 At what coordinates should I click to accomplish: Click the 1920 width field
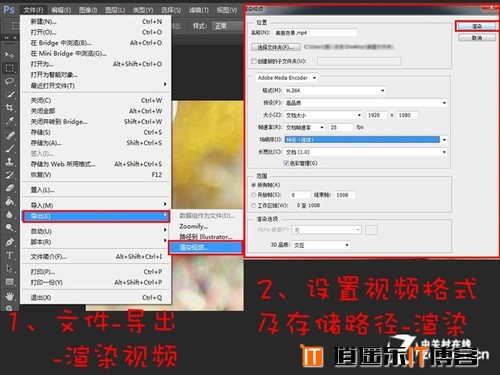tap(377, 115)
